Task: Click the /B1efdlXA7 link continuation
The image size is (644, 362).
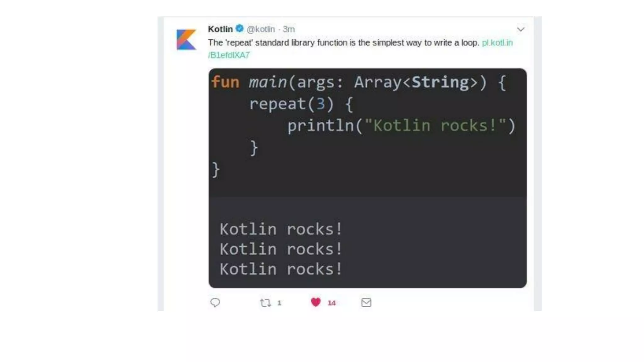Action: pyautogui.click(x=229, y=55)
